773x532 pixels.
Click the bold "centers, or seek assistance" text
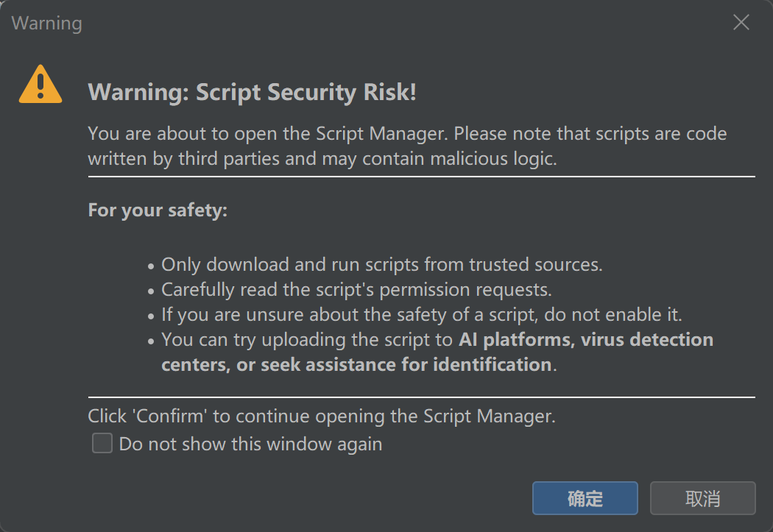(x=356, y=364)
